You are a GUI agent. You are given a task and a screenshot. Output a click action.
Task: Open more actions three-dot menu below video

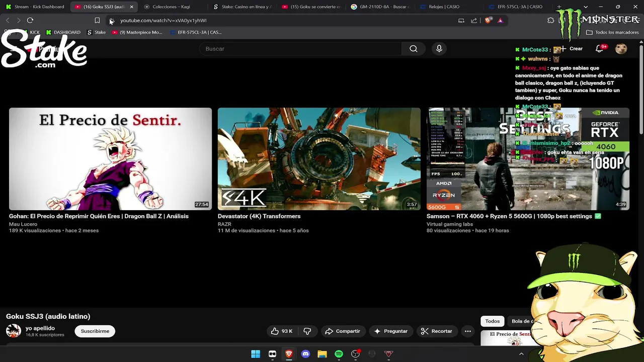pos(467,331)
